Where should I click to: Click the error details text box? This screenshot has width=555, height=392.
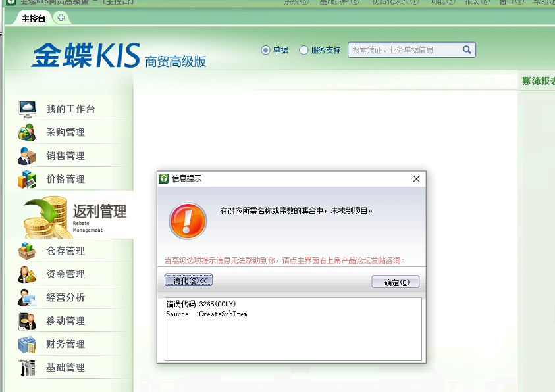pyautogui.click(x=293, y=329)
